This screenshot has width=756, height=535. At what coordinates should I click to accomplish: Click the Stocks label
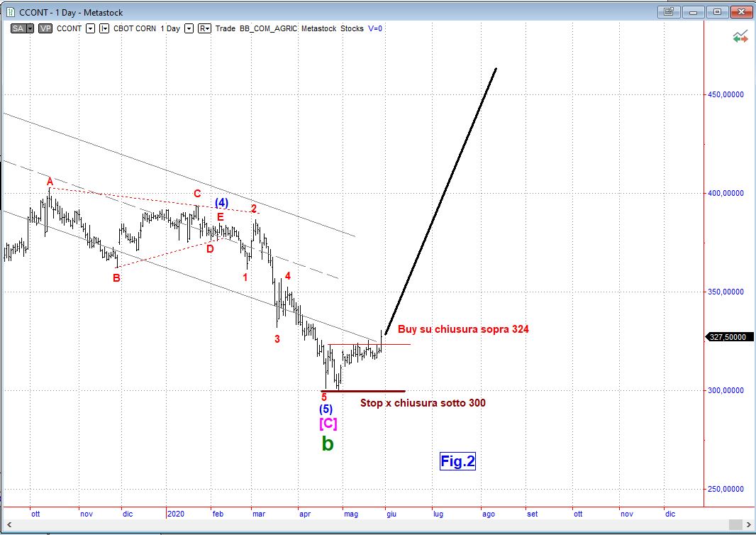352,28
